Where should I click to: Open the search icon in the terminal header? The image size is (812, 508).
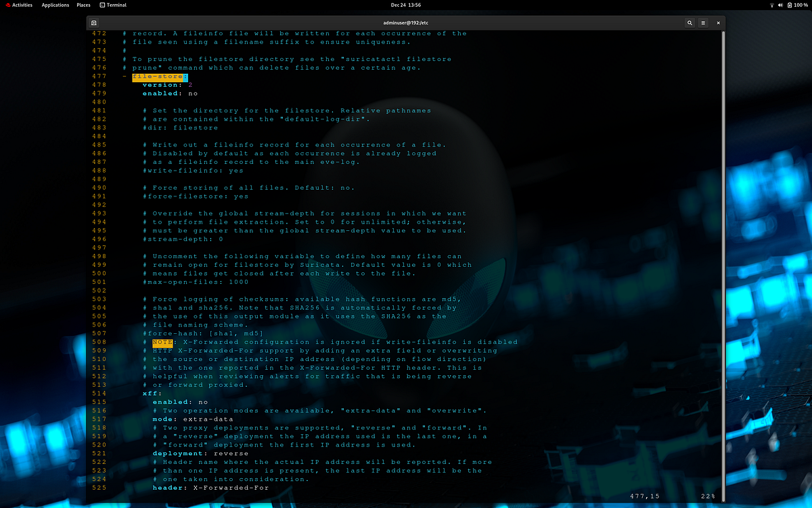[x=690, y=22]
